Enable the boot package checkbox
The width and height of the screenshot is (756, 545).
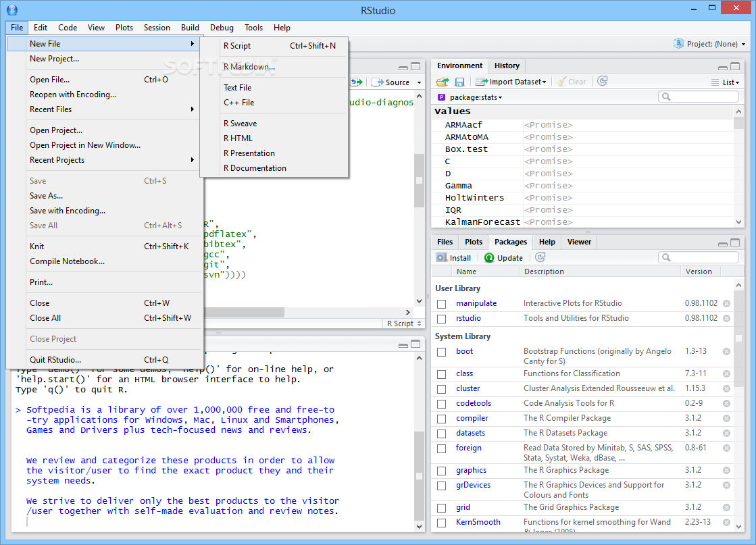pyautogui.click(x=441, y=353)
